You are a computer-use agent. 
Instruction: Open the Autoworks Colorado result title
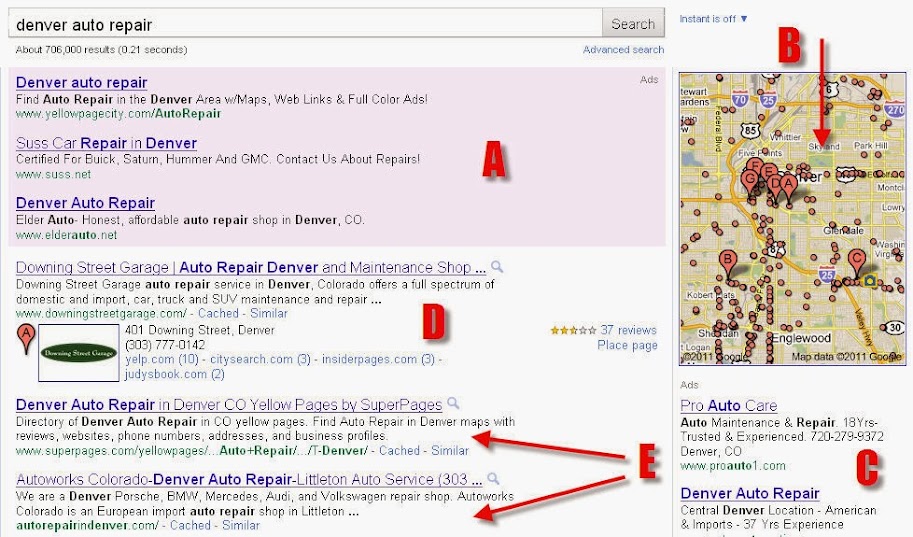[x=249, y=480]
